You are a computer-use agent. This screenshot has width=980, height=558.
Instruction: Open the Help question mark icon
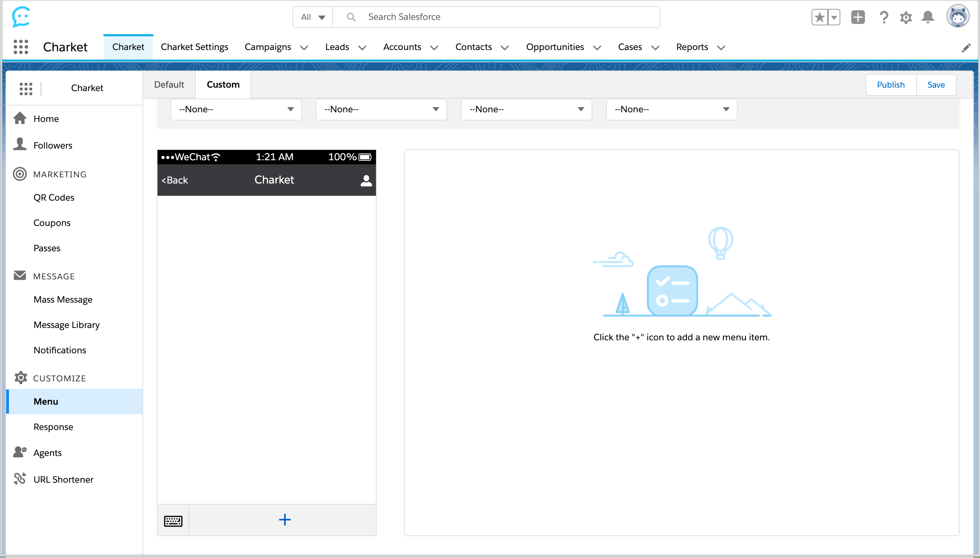coord(884,17)
